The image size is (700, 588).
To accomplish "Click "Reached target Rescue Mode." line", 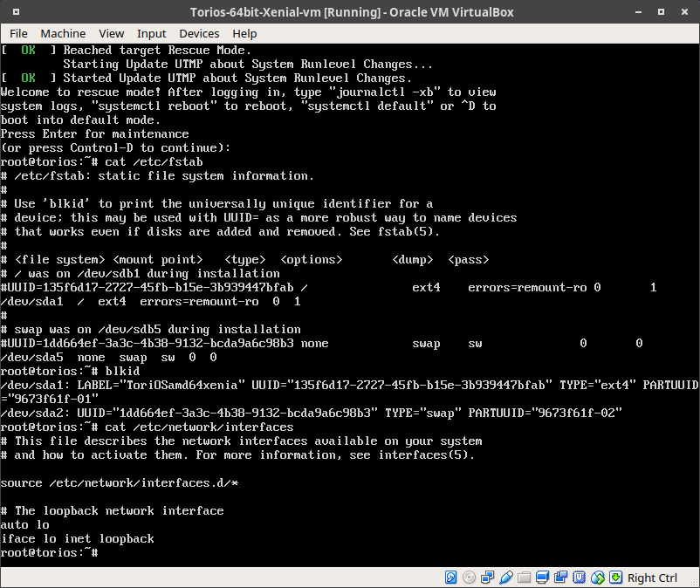I will pos(126,50).
